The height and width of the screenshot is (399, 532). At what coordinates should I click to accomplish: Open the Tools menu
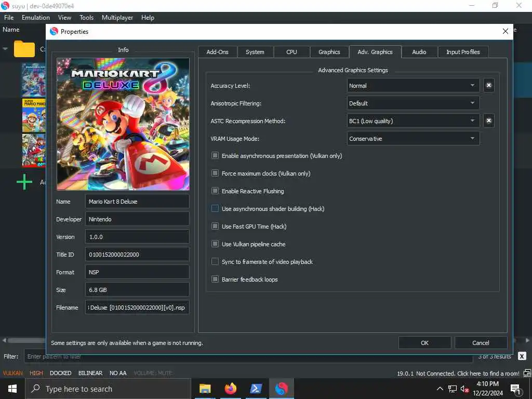click(x=87, y=18)
